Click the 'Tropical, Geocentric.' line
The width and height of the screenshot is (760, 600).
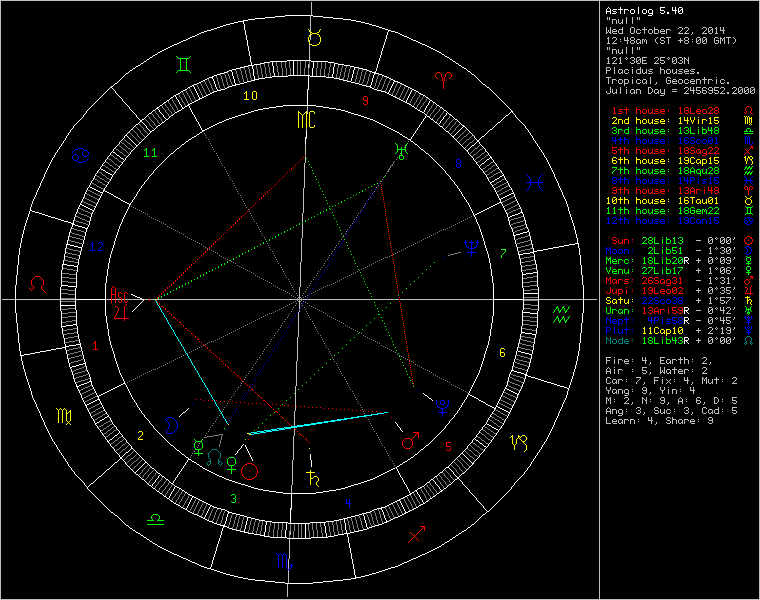(x=668, y=80)
